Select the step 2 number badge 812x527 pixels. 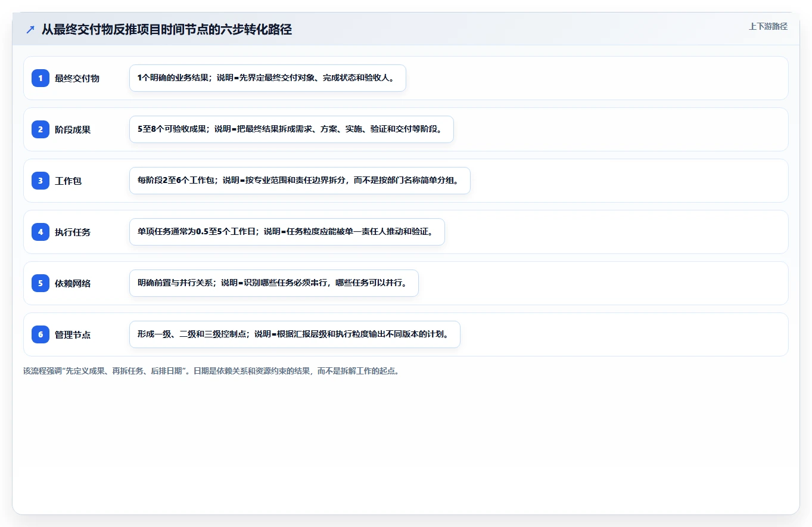[41, 129]
